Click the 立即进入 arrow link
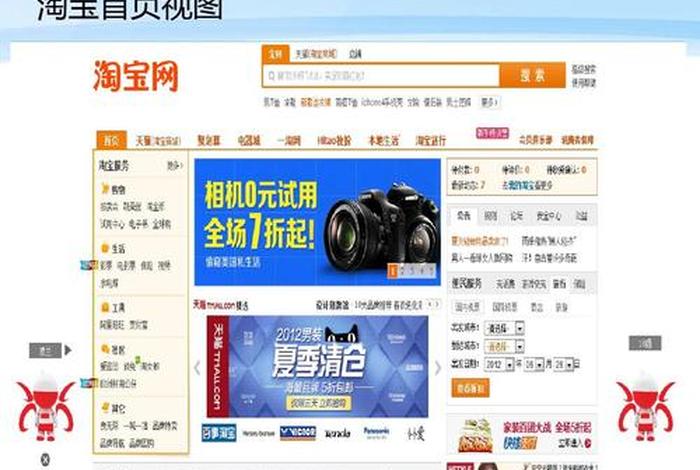This screenshot has height=470, width=700. pos(575,443)
